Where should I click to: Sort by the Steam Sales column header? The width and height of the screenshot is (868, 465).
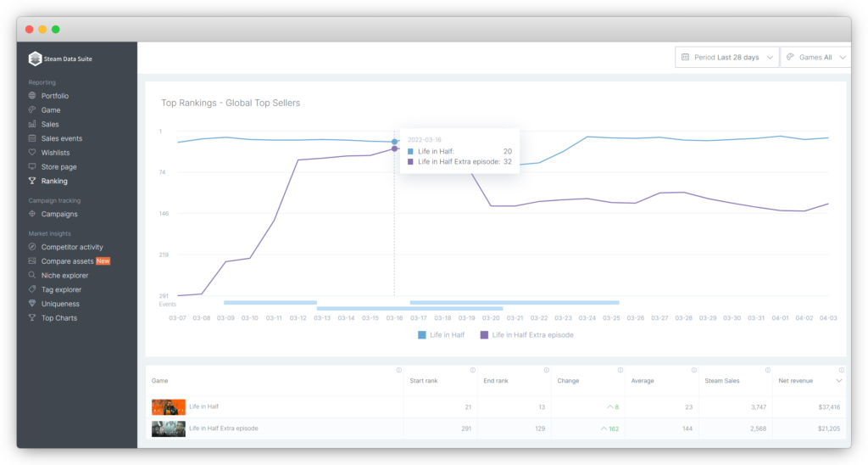click(x=722, y=381)
